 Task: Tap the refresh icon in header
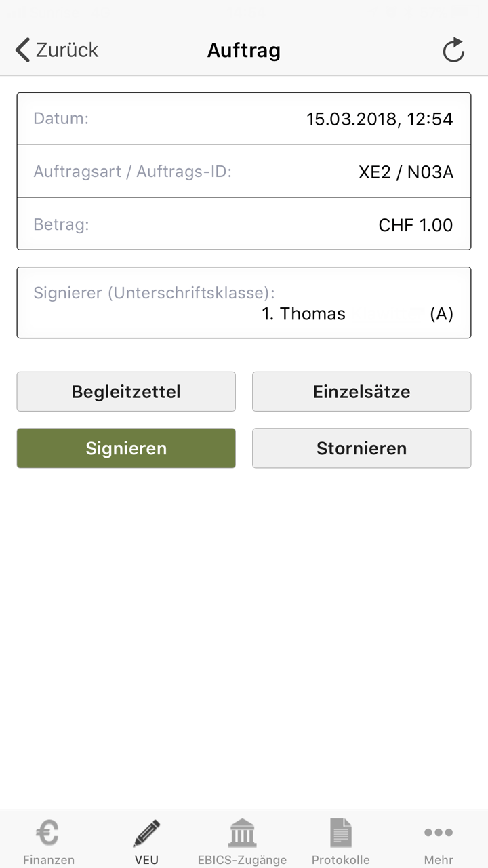pyautogui.click(x=453, y=50)
